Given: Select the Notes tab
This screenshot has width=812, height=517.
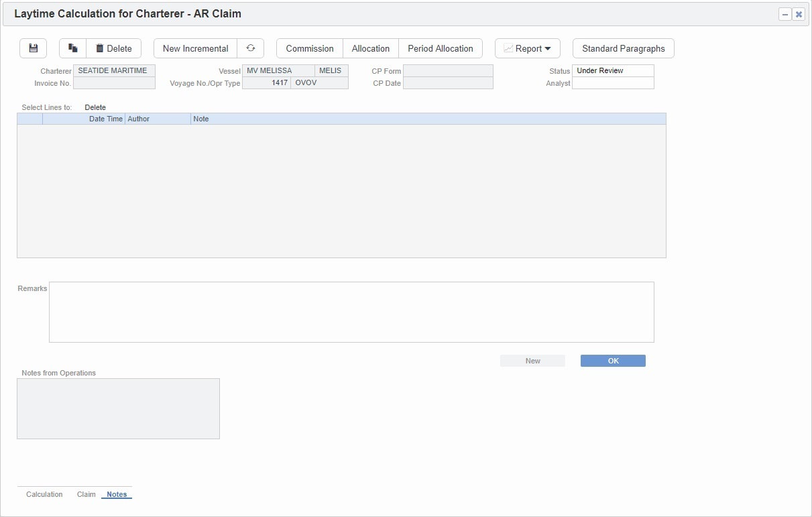Looking at the screenshot, I should pyautogui.click(x=117, y=494).
